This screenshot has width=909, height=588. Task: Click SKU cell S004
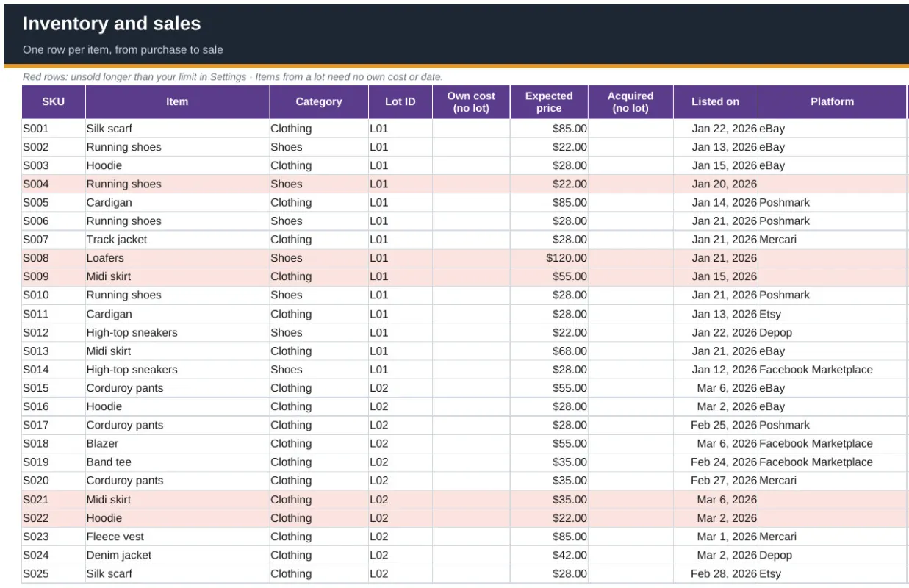point(54,184)
